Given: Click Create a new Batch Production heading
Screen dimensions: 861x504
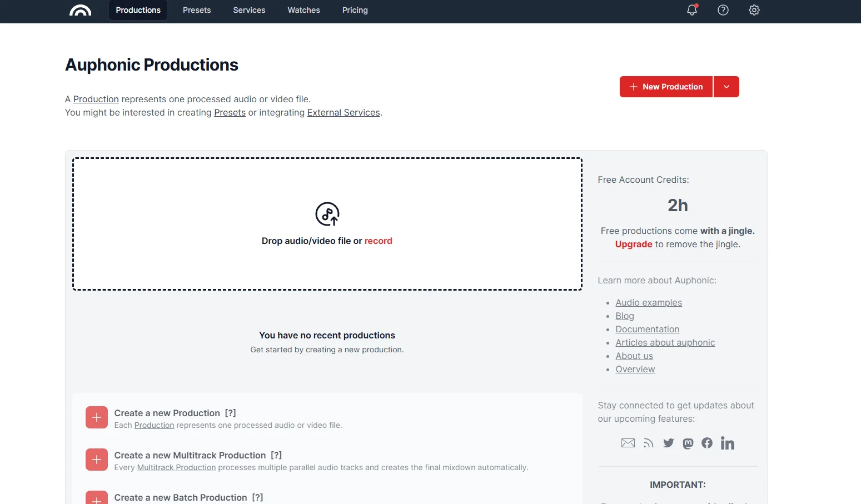Looking at the screenshot, I should coord(181,497).
